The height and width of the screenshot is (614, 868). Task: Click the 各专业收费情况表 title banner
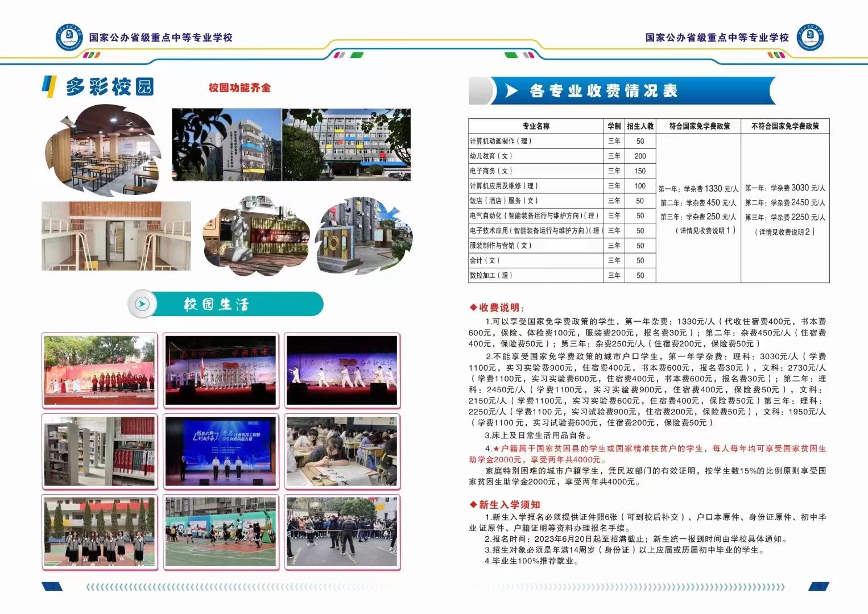pyautogui.click(x=603, y=91)
